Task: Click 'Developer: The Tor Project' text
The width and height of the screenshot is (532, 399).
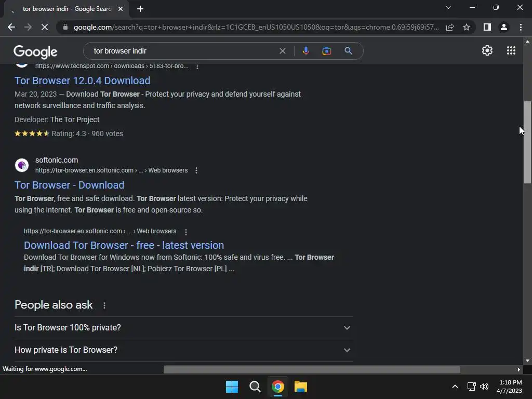Action: coord(57,119)
